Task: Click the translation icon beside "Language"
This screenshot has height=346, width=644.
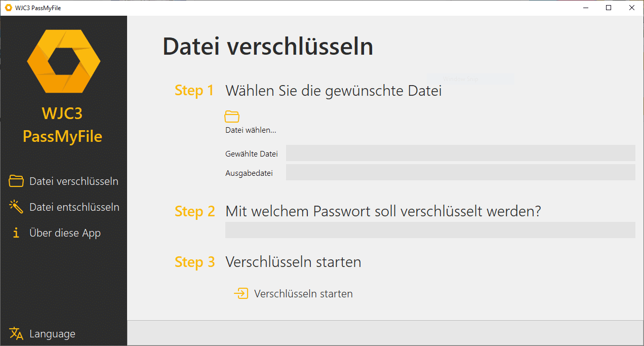Action: [x=15, y=333]
